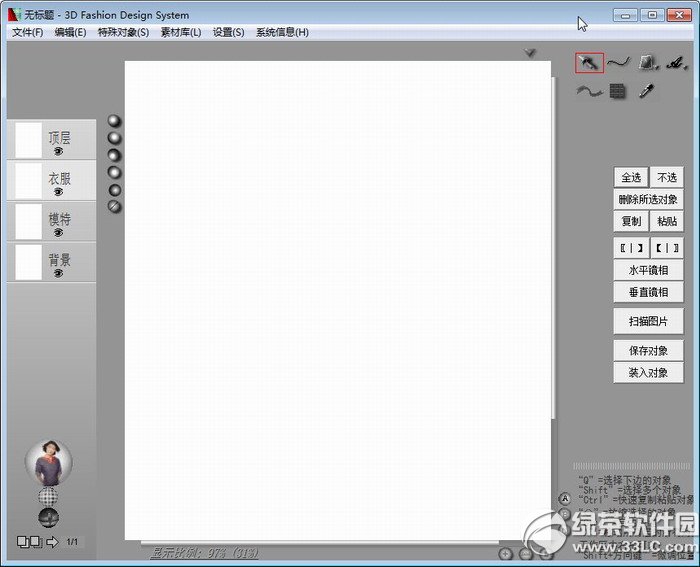
Task: Expand the arrow above the canvas
Action: [529, 53]
